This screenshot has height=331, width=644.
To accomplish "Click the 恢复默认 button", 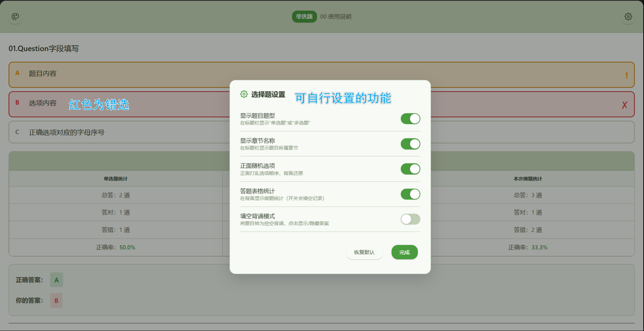I will point(364,252).
